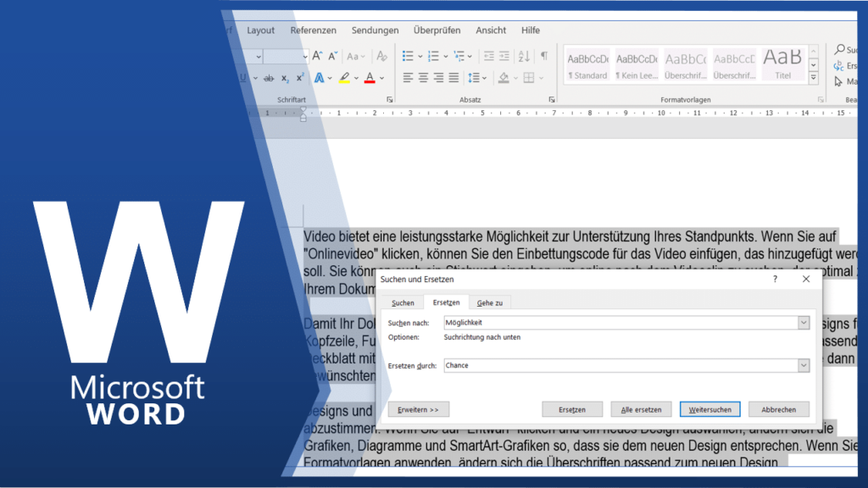Toggle subscript formatting
868x488 pixels.
coord(285,78)
